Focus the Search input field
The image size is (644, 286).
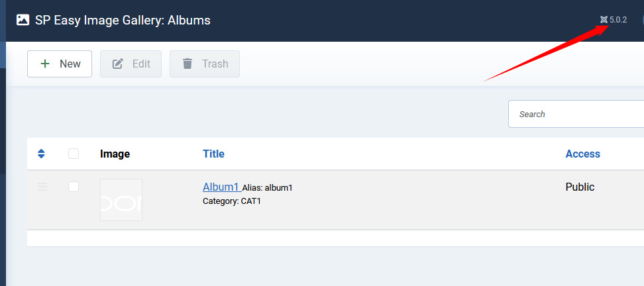[576, 114]
